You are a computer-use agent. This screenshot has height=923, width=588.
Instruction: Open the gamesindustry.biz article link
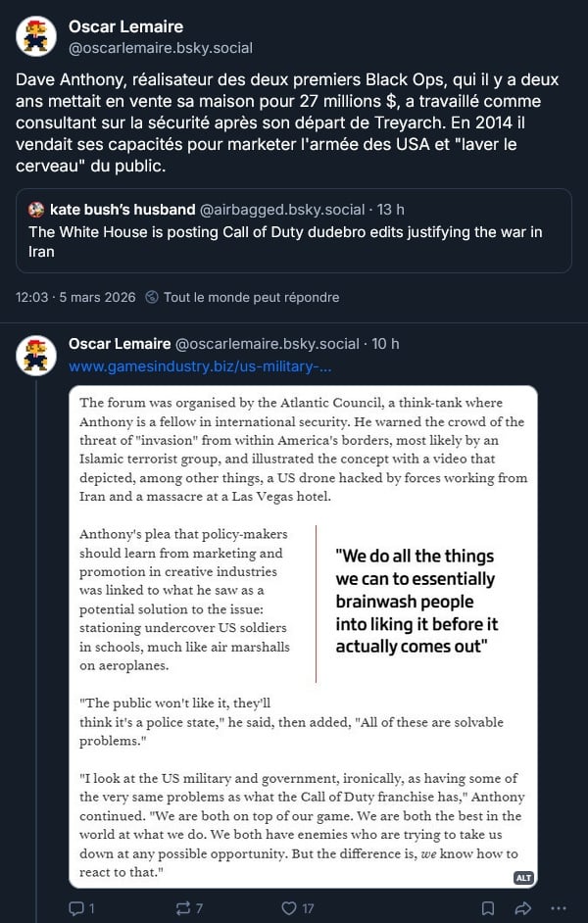200,366
